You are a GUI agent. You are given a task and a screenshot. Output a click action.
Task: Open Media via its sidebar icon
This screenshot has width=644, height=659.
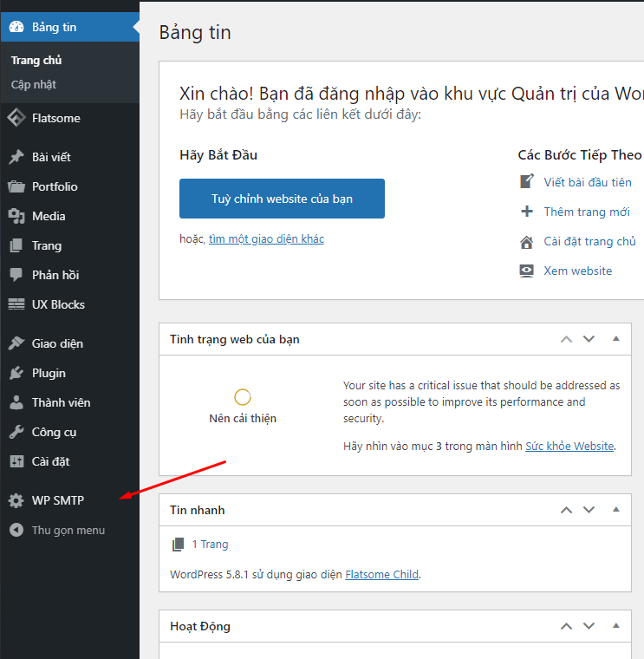pos(16,216)
